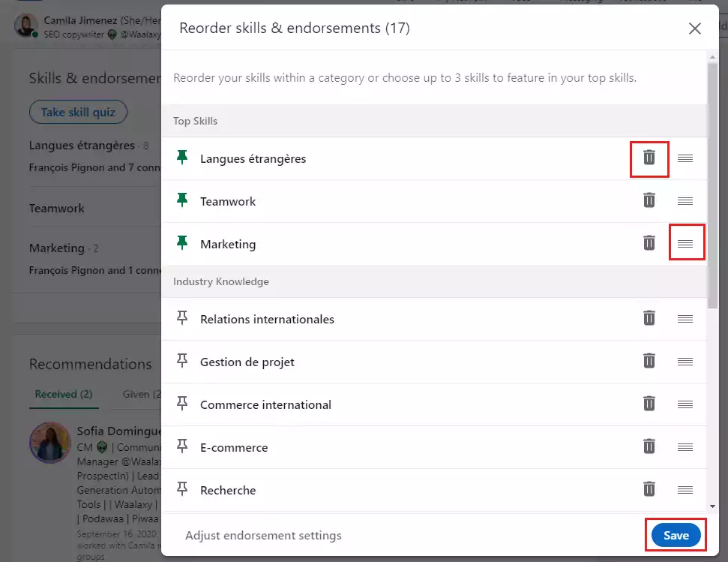Screen dimensions: 728x562
Task: Pin Gestion de projet as a top skill
Action: tap(181, 361)
